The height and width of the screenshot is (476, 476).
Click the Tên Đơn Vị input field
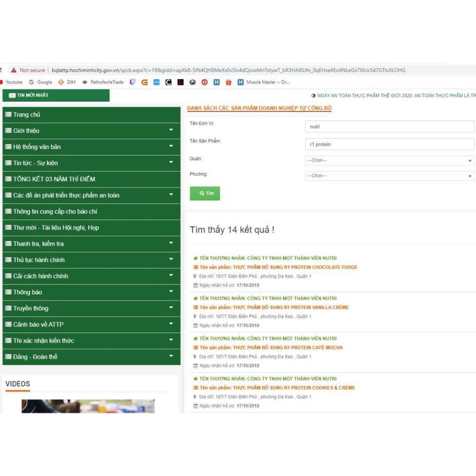tap(389, 127)
